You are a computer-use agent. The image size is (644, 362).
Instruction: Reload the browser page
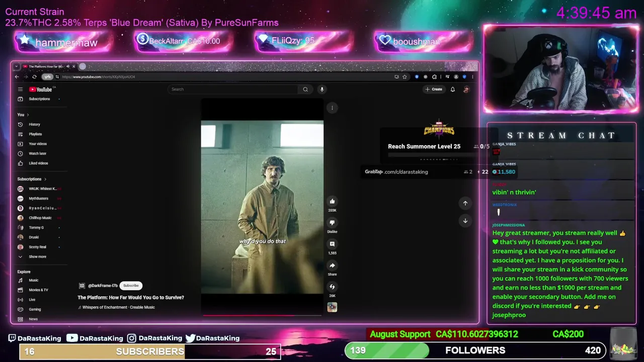tap(34, 77)
